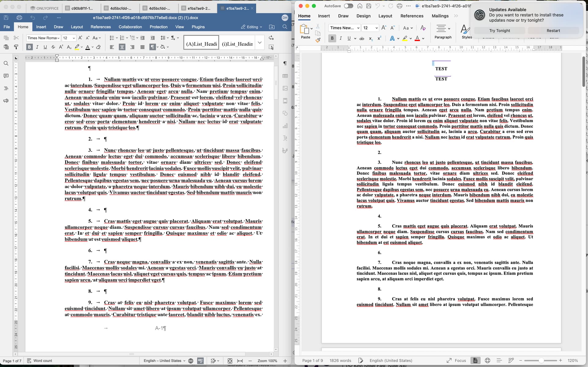
Task: Click the Word vertical scrollbar thumb
Action: [584, 71]
